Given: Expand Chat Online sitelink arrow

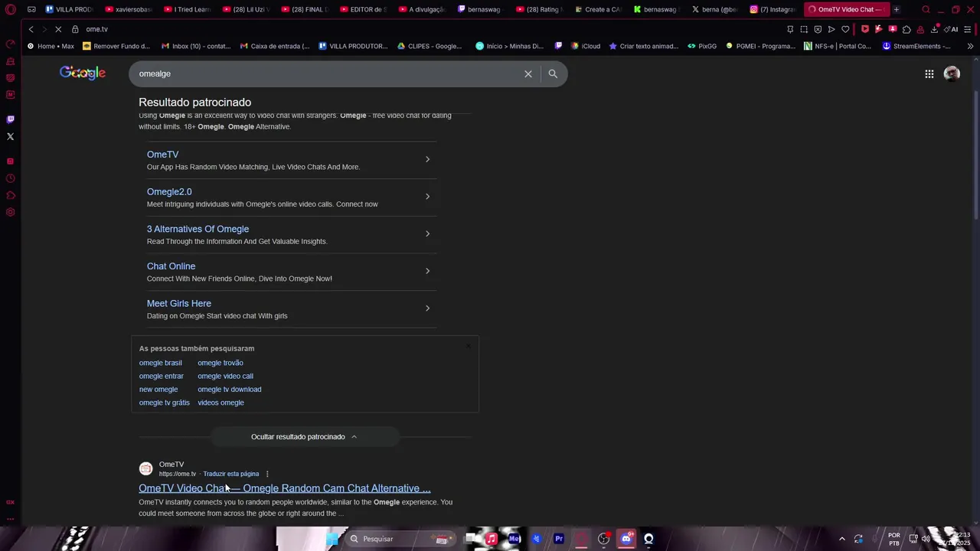Looking at the screenshot, I should click(427, 271).
